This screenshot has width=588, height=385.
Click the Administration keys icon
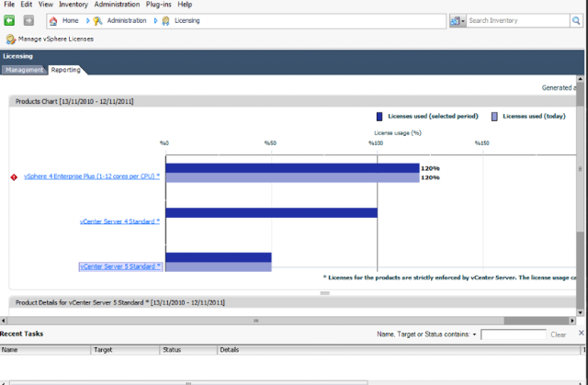[x=98, y=21]
